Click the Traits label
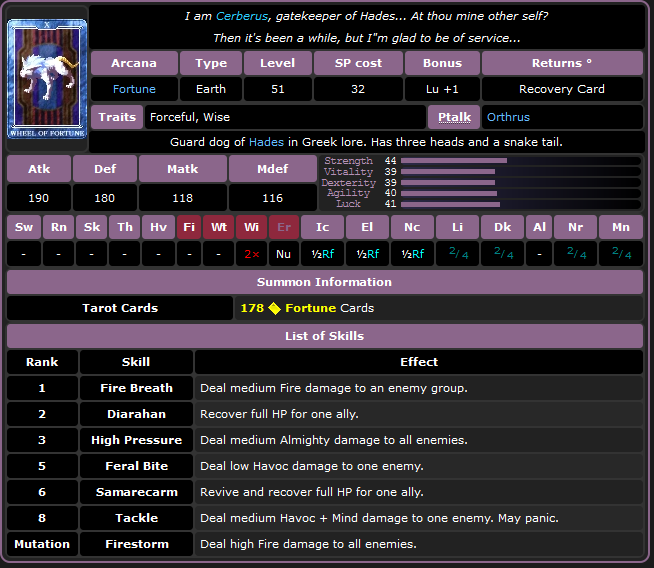The width and height of the screenshot is (654, 568). click(x=117, y=117)
